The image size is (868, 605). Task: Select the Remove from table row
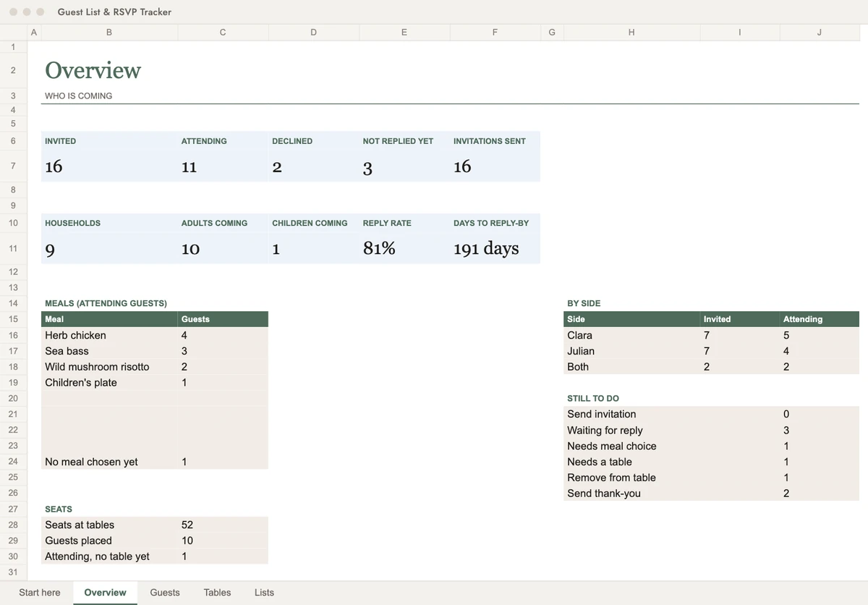click(x=711, y=478)
